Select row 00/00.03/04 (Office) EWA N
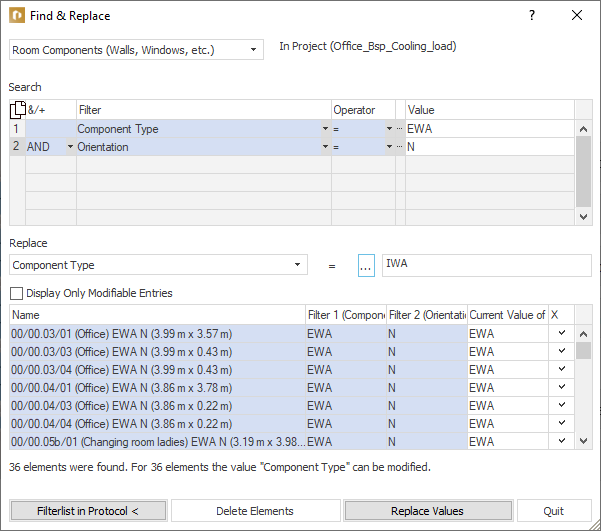The image size is (601, 531). point(158,370)
